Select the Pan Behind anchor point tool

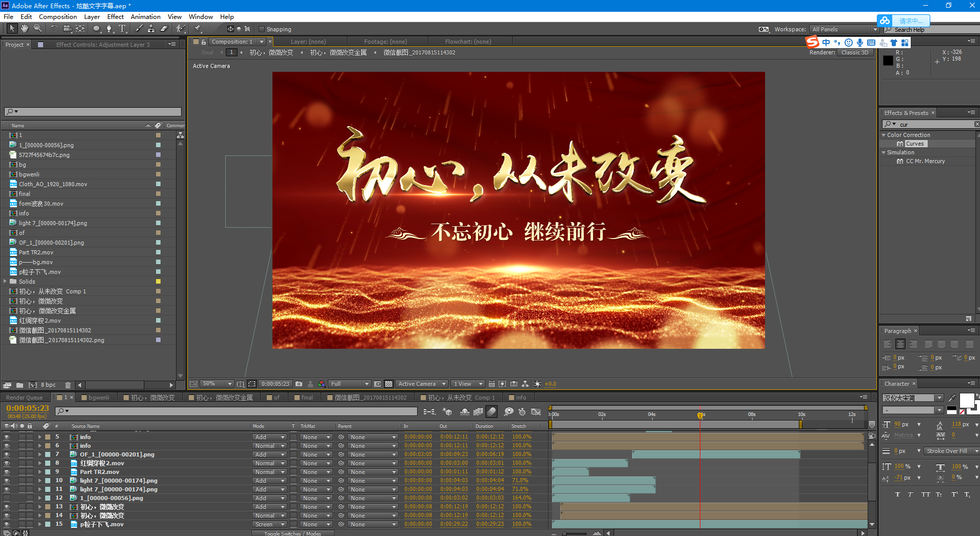point(80,29)
